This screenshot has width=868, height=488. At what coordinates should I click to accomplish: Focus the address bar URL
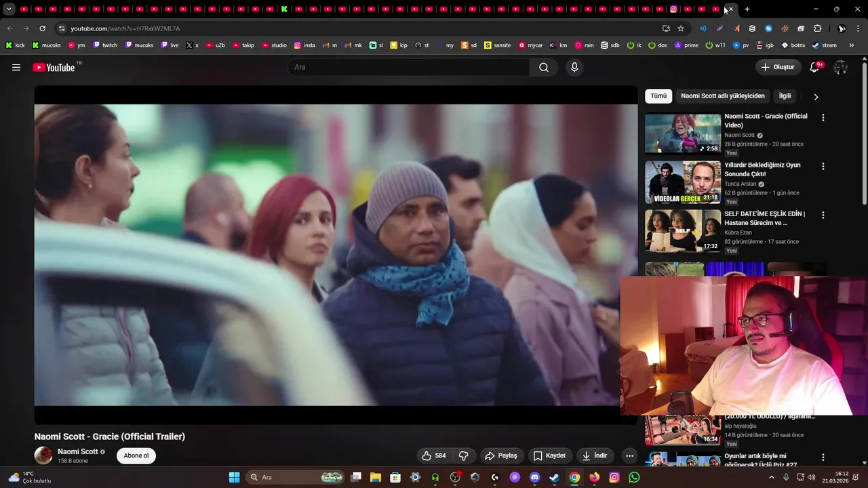(x=125, y=28)
